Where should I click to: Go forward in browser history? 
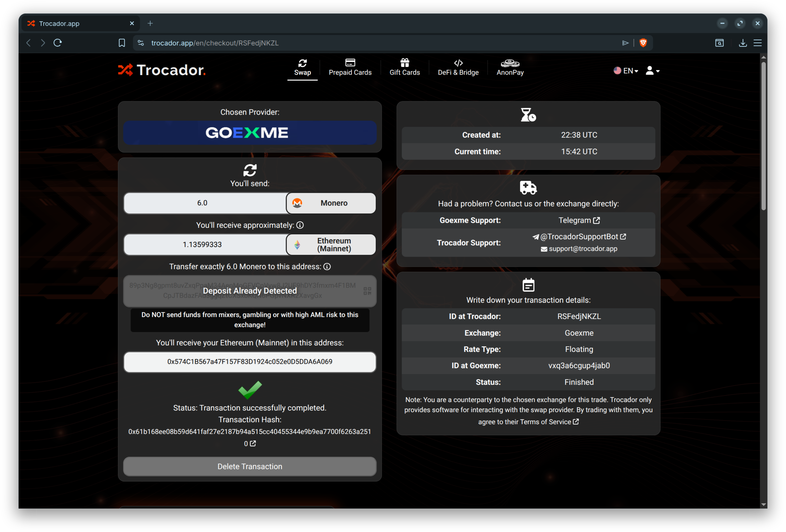(43, 43)
